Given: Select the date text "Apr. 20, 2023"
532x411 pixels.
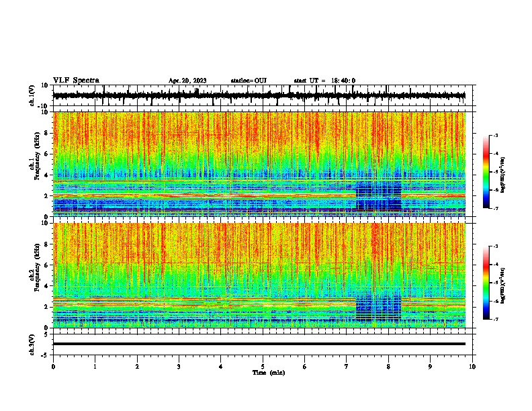Looking at the screenshot, I should pos(187,81).
